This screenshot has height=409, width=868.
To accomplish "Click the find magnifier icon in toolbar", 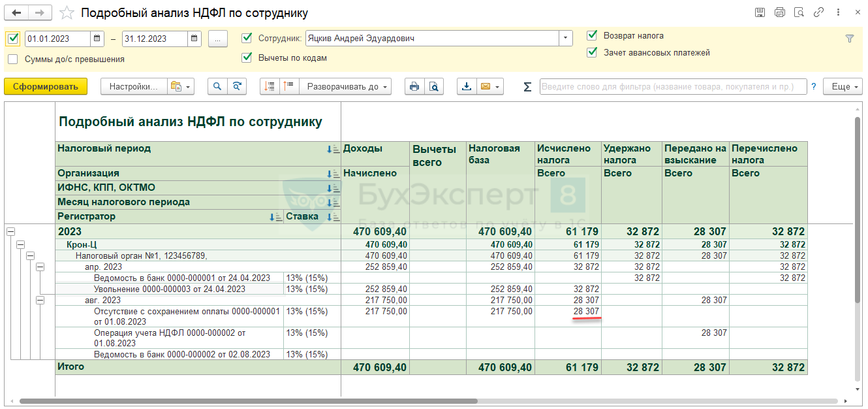I will click(217, 86).
